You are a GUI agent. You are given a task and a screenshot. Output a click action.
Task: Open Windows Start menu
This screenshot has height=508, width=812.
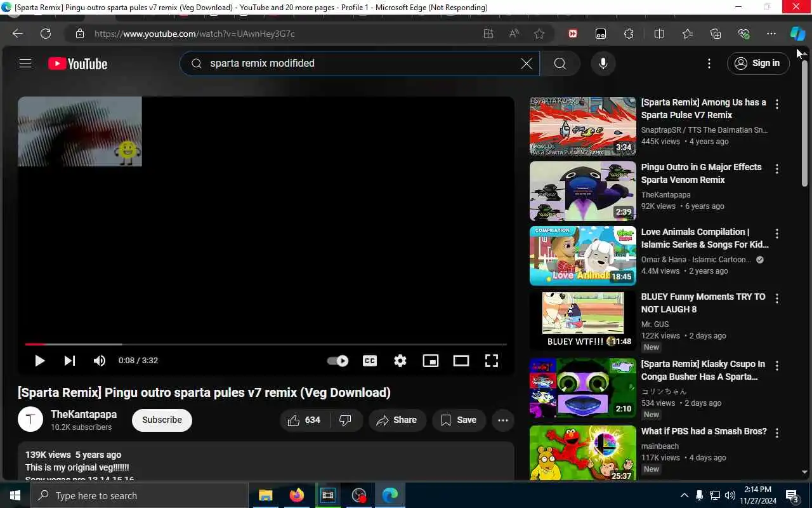click(15, 495)
